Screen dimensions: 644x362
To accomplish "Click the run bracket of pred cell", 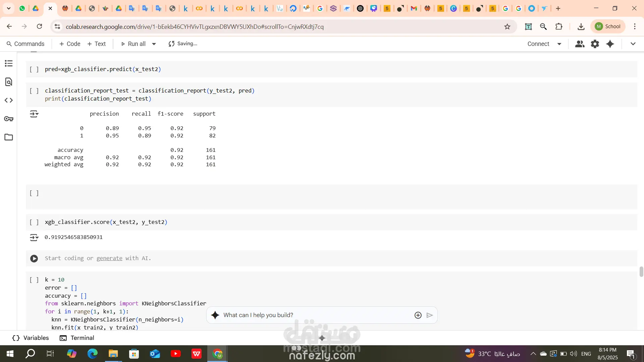I will click(x=34, y=69).
